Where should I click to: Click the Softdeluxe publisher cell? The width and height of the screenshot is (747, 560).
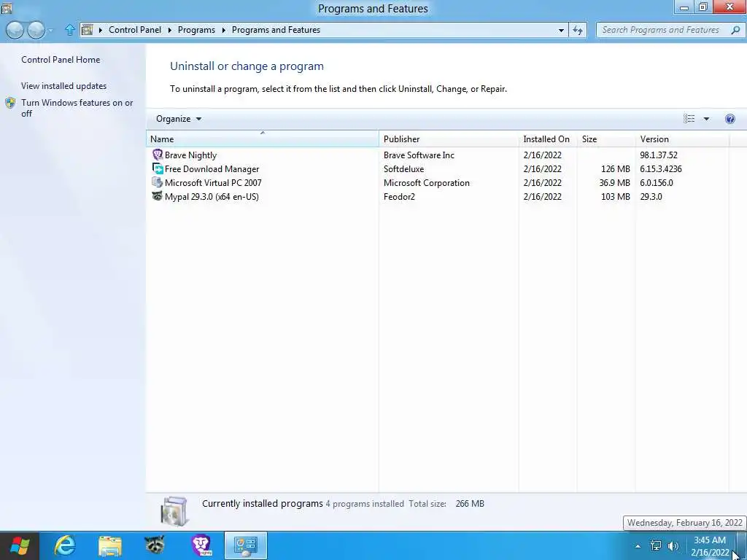coord(403,169)
